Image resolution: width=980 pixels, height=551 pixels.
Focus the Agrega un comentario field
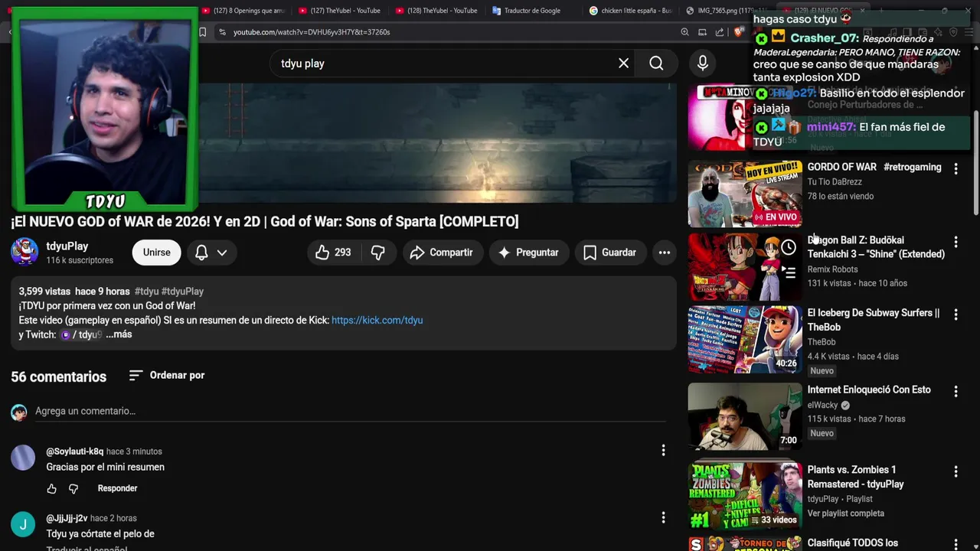(x=350, y=411)
